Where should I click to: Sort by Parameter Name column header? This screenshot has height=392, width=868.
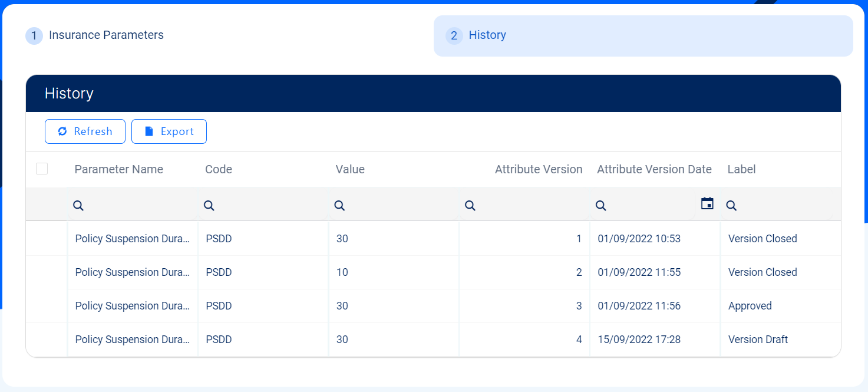click(118, 169)
